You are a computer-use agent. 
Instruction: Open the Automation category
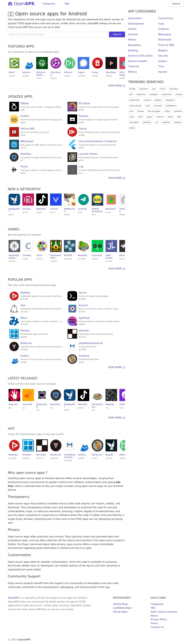tap(135, 18)
